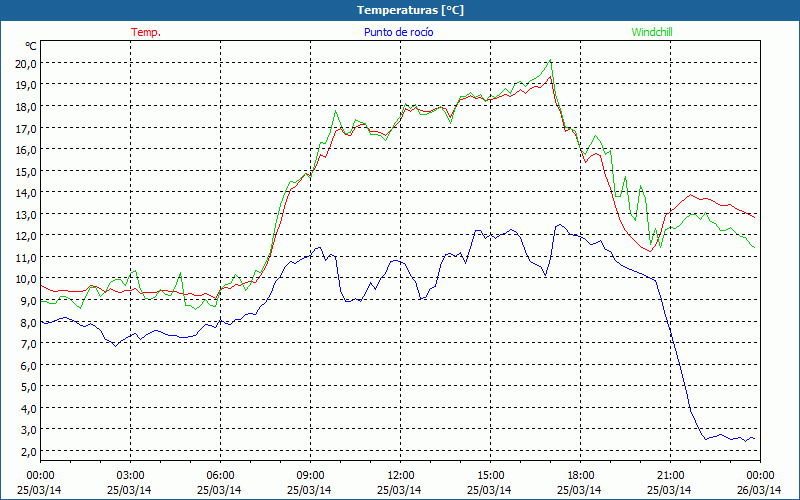Click the 21:00 time axis label
Screen dimensions: 800x500
tap(670, 476)
